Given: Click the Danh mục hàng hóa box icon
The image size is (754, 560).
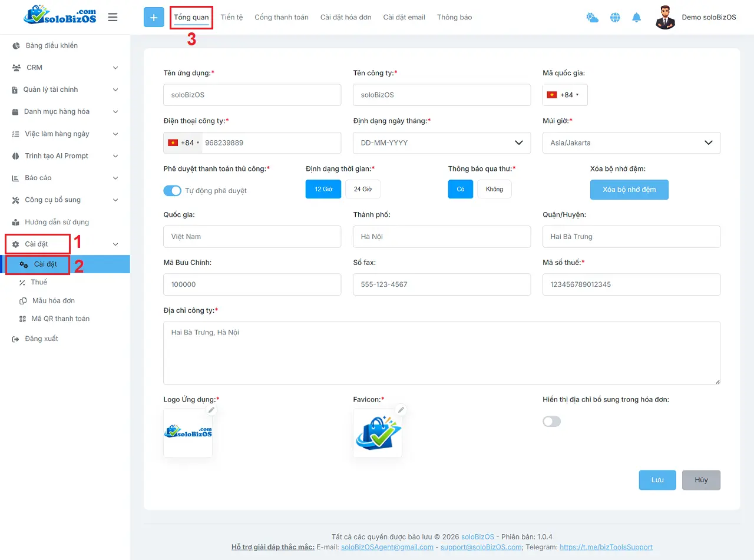Looking at the screenshot, I should [x=16, y=112].
